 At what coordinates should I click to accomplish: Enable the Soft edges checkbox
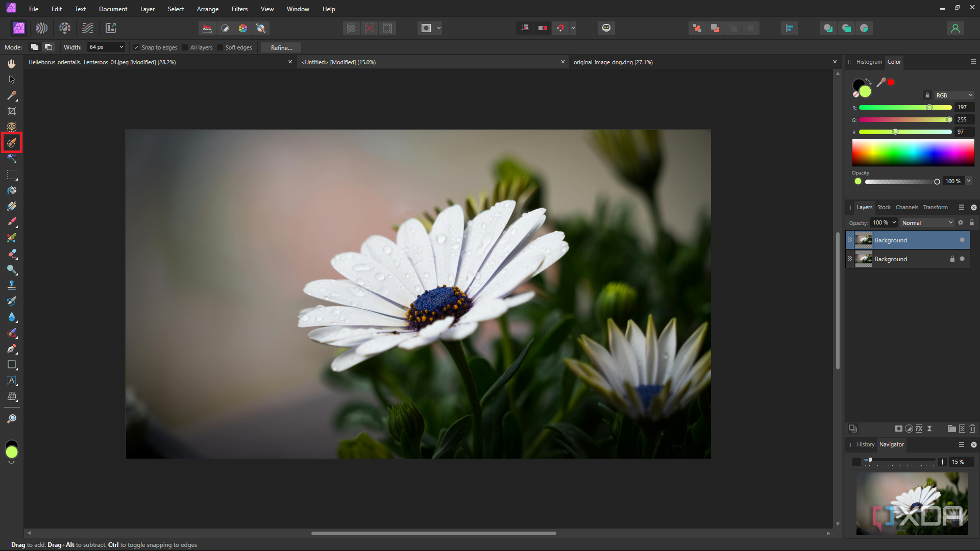pos(220,47)
